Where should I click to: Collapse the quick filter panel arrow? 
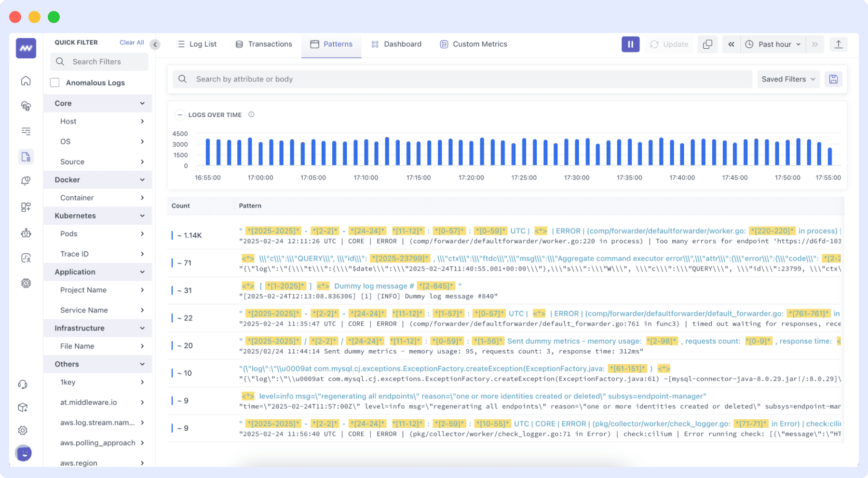tap(155, 44)
